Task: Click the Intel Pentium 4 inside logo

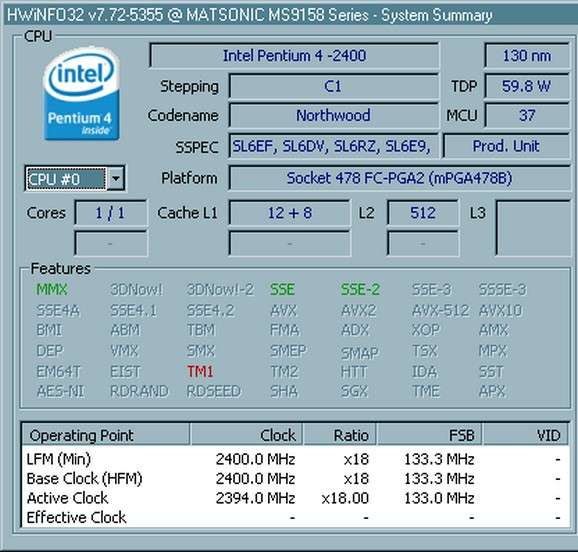Action: click(x=81, y=94)
